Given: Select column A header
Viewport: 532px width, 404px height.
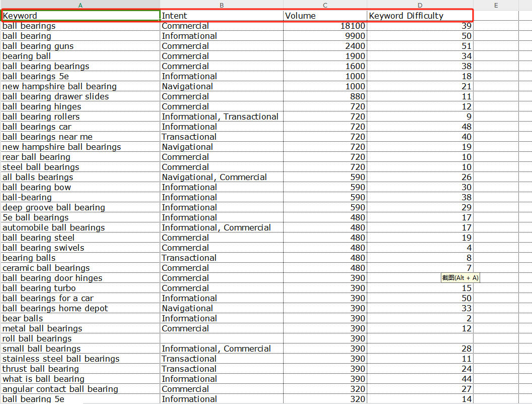Looking at the screenshot, I should (81, 5).
